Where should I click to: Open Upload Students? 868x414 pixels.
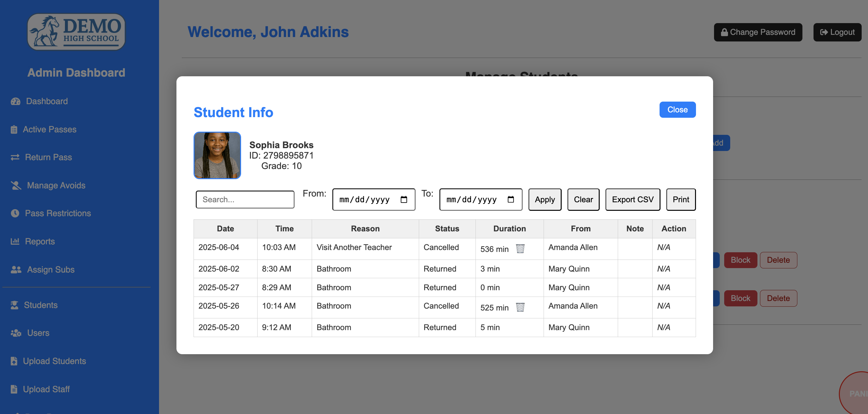pyautogui.click(x=54, y=361)
